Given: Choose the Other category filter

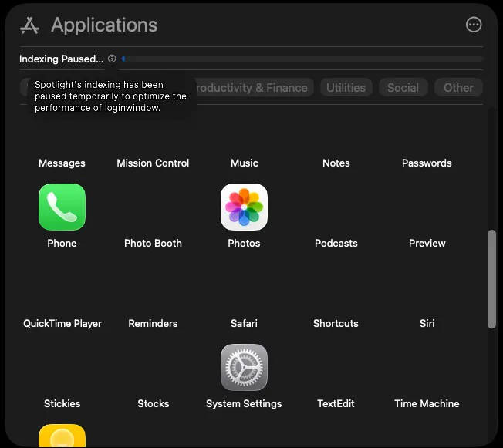Looking at the screenshot, I should tap(458, 88).
